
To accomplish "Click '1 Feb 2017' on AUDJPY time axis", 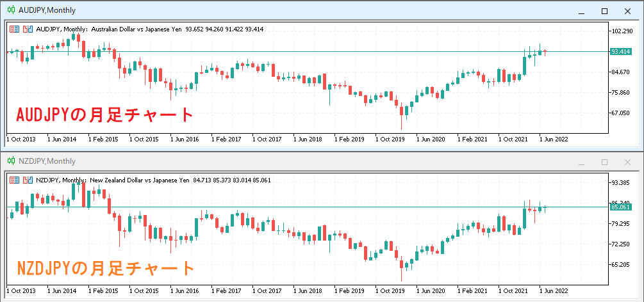I will (226, 139).
